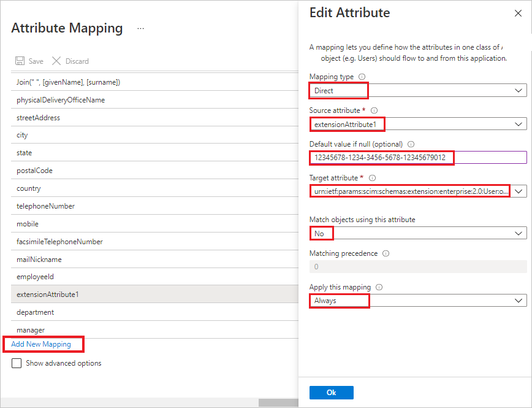The image size is (532, 408).
Task: Show info tooltip for Mapping type
Action: 362,77
